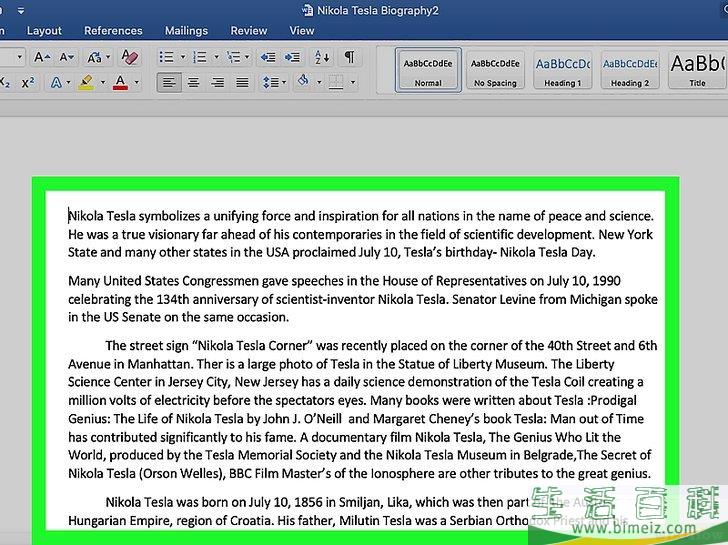
Task: Apply bullet list formatting
Action: coord(166,57)
